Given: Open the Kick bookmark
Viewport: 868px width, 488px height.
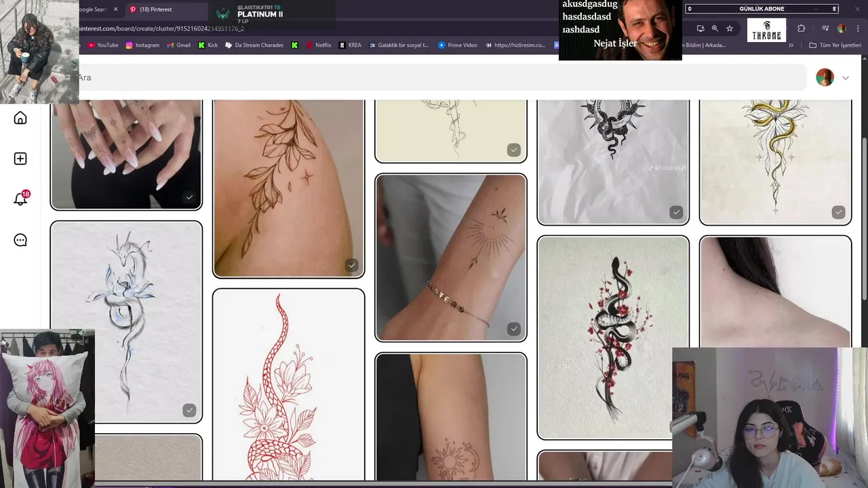Looking at the screenshot, I should click(x=209, y=45).
